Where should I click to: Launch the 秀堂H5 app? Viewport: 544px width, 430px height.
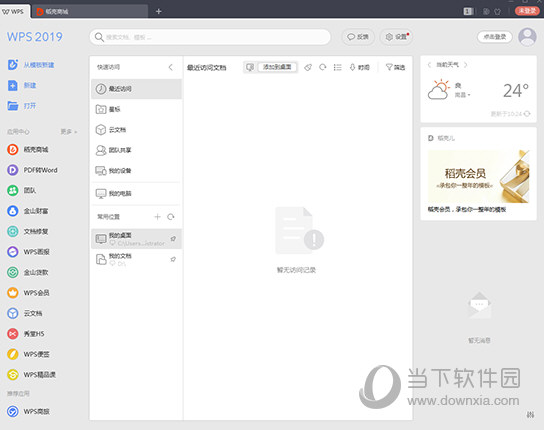tap(26, 334)
